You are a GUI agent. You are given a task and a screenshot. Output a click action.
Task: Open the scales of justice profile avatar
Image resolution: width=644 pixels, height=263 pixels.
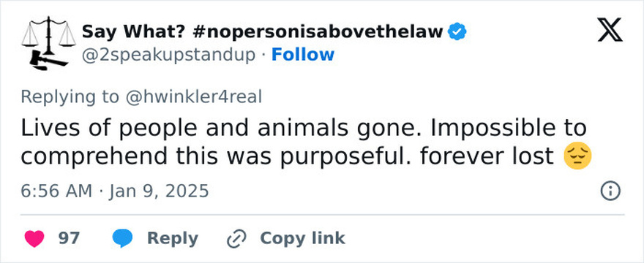(48, 44)
